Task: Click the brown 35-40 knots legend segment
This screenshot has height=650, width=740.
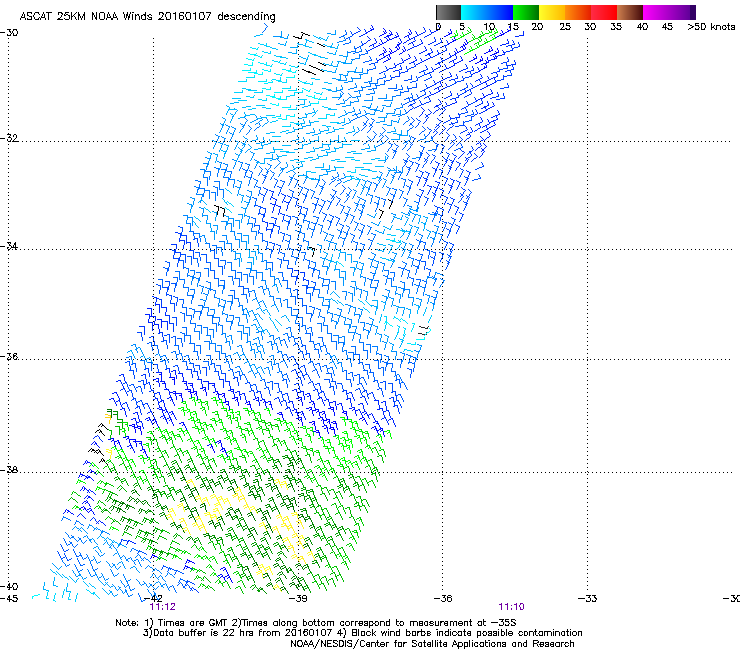Action: click(x=630, y=12)
